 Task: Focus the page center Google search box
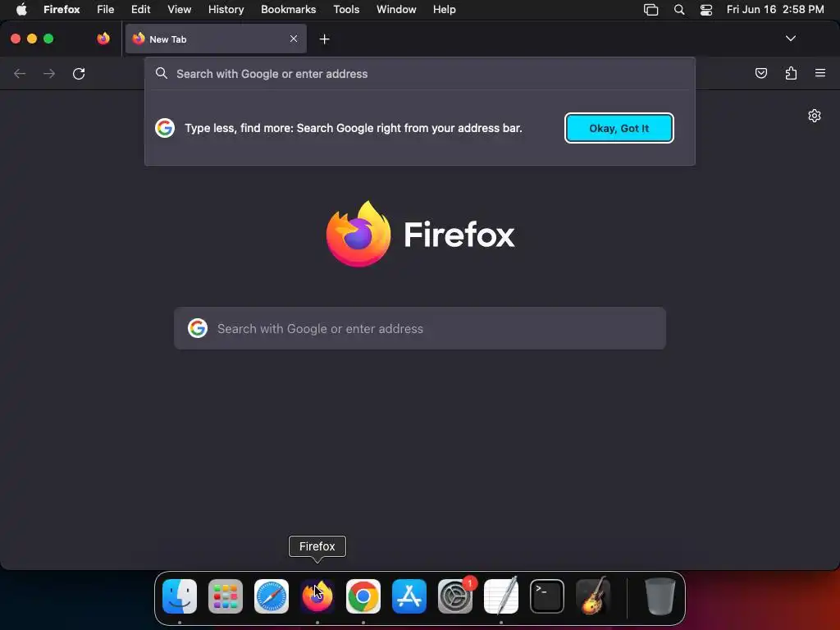(420, 328)
